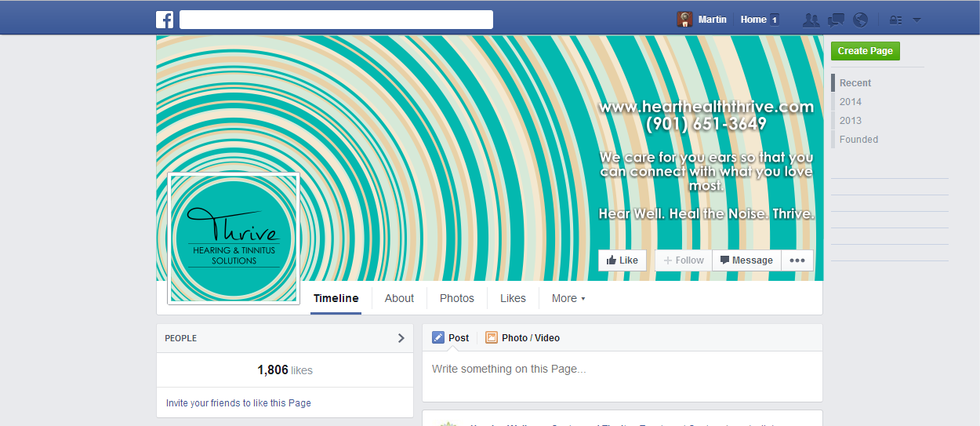This screenshot has width=980, height=426.
Task: Expand the More tab dropdown
Action: click(x=568, y=298)
